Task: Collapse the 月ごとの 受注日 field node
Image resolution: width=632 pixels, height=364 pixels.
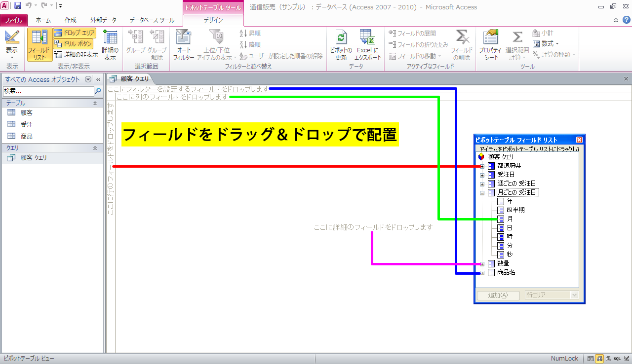Action: [x=482, y=193]
